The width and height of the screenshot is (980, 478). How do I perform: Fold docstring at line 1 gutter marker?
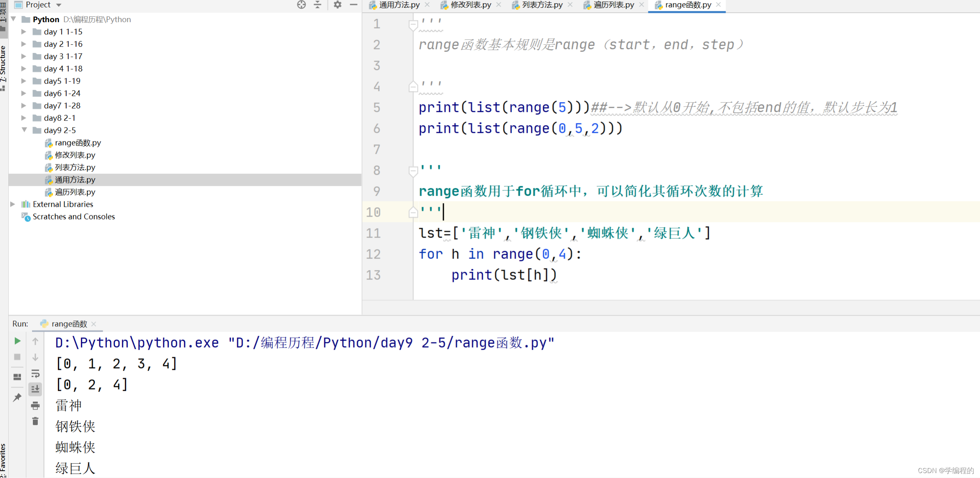(x=413, y=25)
